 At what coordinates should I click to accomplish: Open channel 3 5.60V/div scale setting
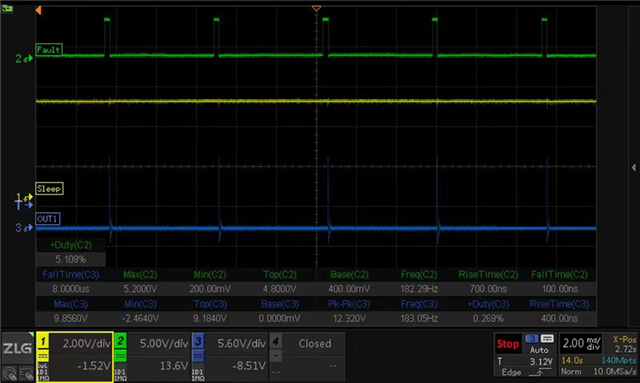pos(241,343)
